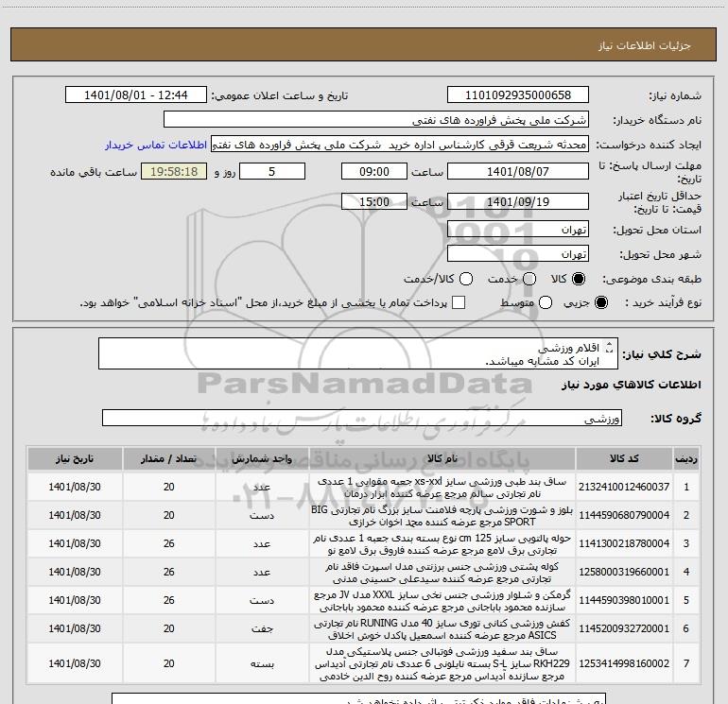Select the خدمت radio button

click(x=529, y=279)
